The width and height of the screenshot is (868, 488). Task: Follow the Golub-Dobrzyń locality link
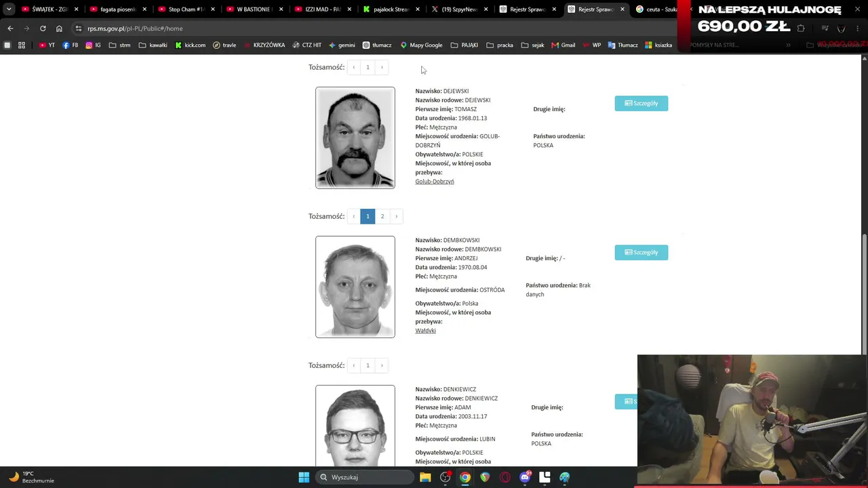[435, 182]
